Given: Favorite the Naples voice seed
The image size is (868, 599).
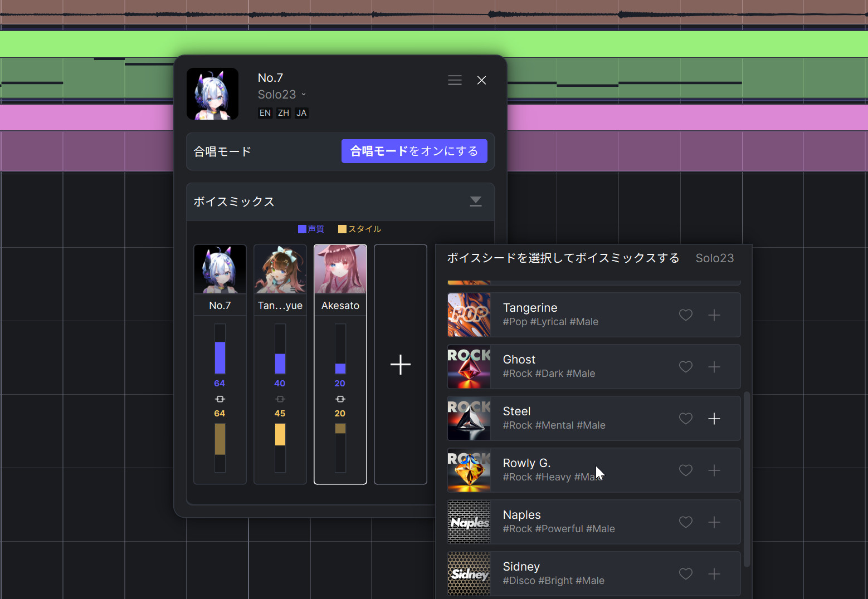Looking at the screenshot, I should [x=685, y=522].
